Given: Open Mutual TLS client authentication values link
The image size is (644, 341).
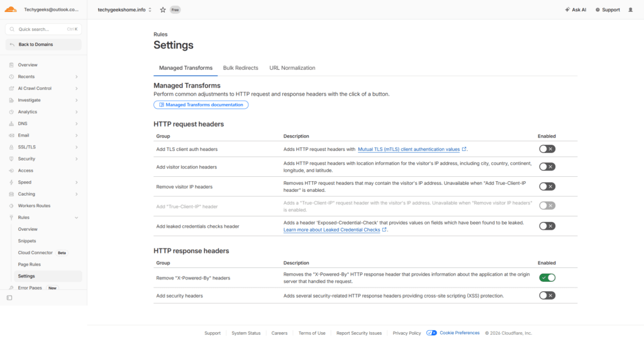Looking at the screenshot, I should pos(409,149).
